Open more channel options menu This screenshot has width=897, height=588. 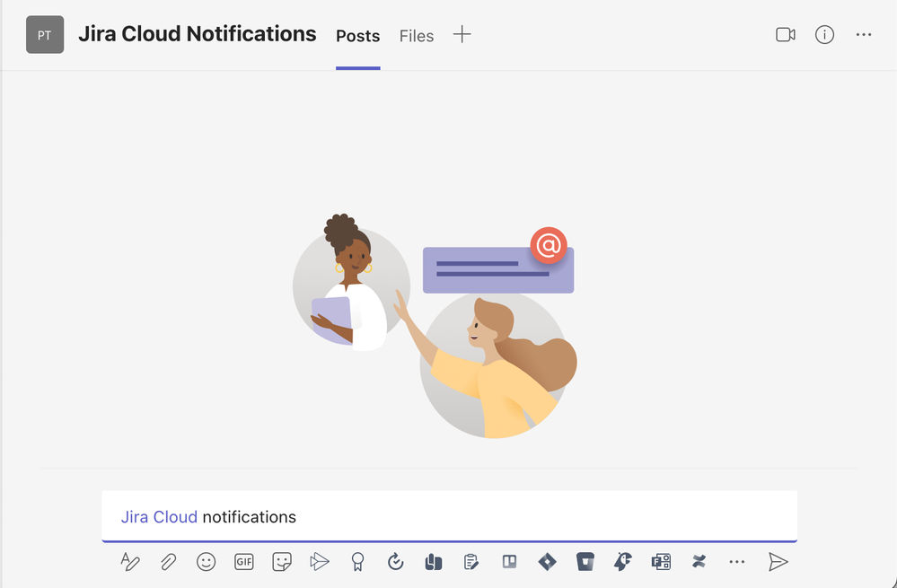click(x=864, y=34)
